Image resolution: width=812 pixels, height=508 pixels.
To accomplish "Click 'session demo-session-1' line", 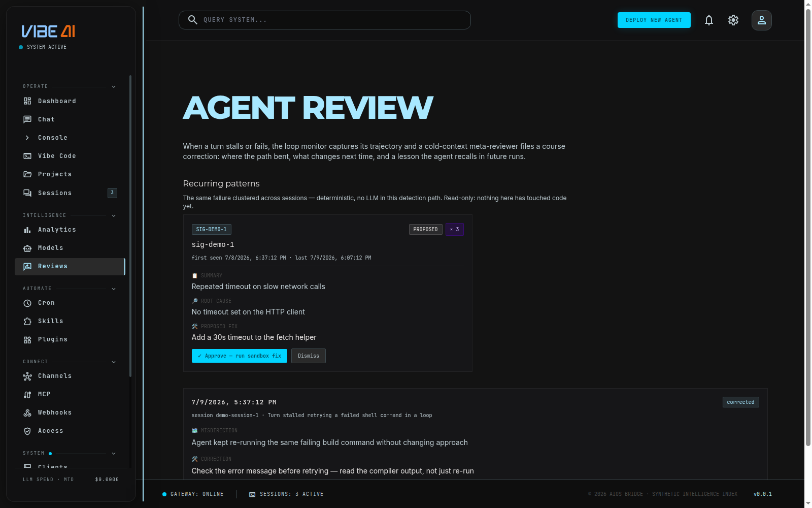I will pos(312,416).
